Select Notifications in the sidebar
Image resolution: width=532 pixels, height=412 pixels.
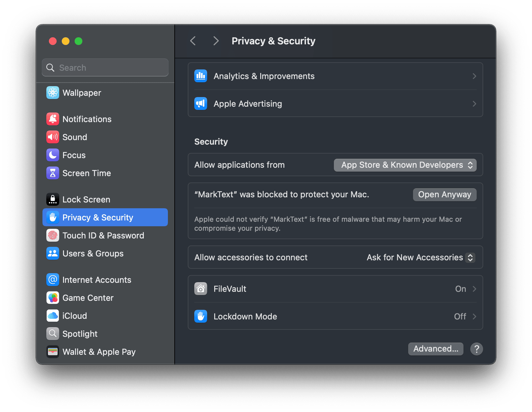pos(105,119)
